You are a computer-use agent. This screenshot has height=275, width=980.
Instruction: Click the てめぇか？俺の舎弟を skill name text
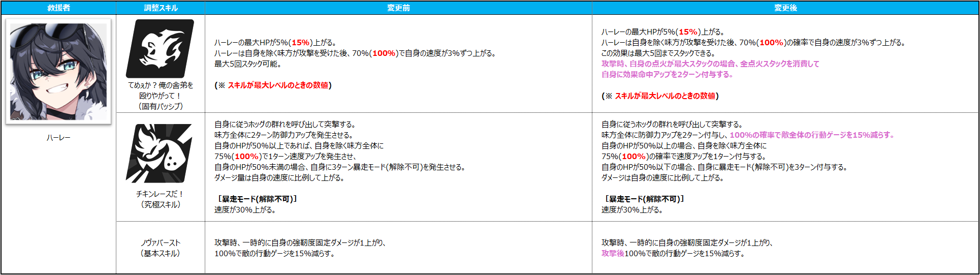click(161, 85)
